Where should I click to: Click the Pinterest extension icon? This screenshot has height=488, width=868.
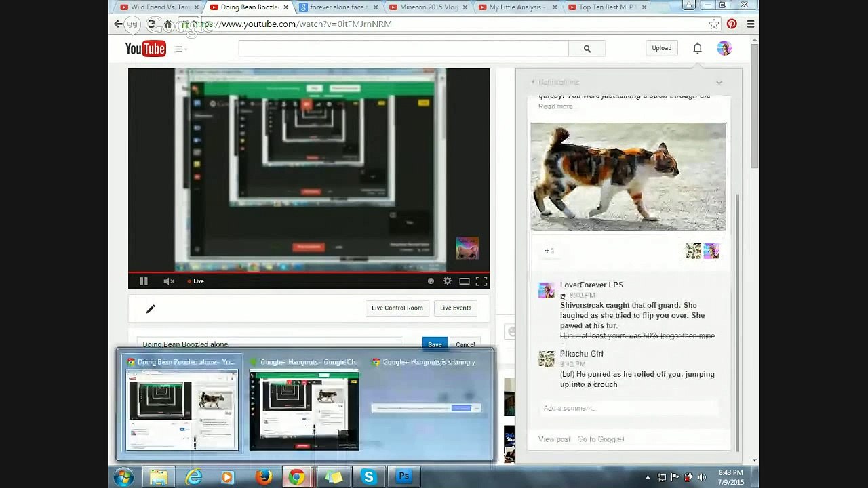click(x=732, y=24)
